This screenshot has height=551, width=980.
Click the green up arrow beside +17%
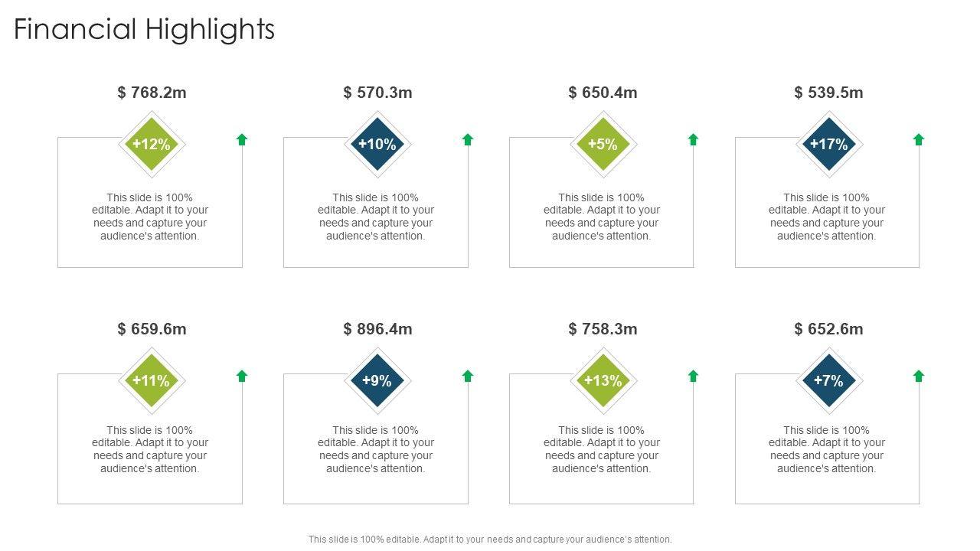[x=919, y=139]
